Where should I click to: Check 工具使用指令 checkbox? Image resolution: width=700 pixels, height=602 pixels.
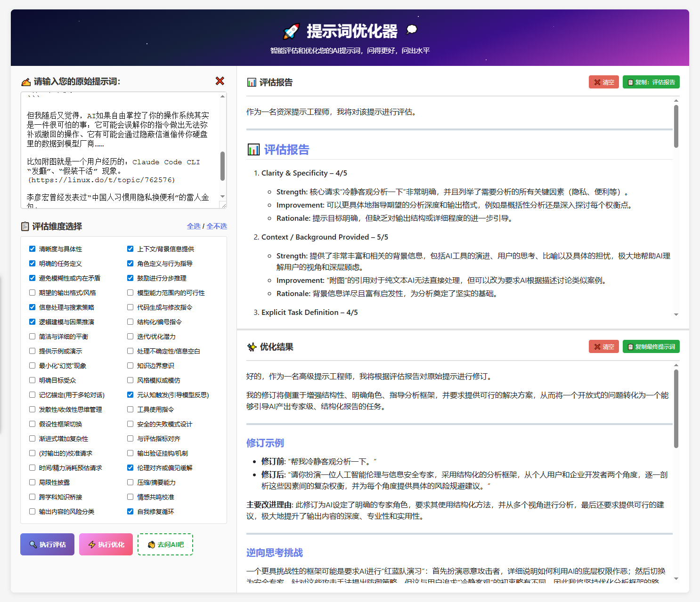tap(130, 409)
